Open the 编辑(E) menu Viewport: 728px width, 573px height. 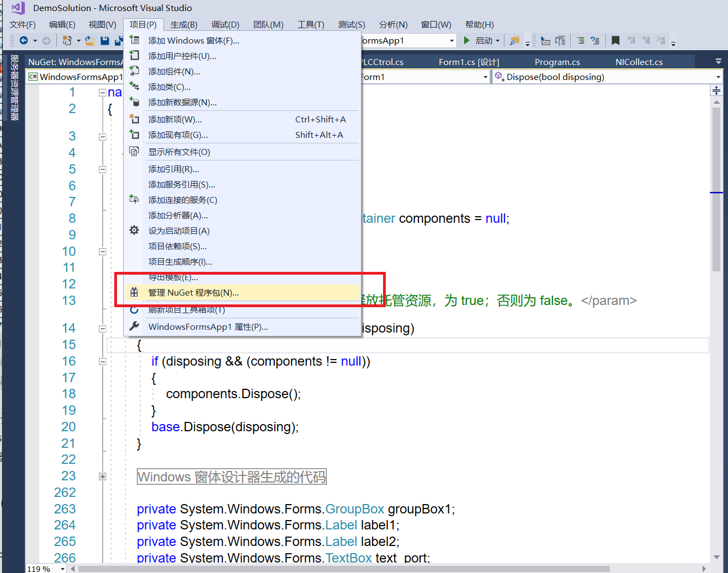click(62, 24)
